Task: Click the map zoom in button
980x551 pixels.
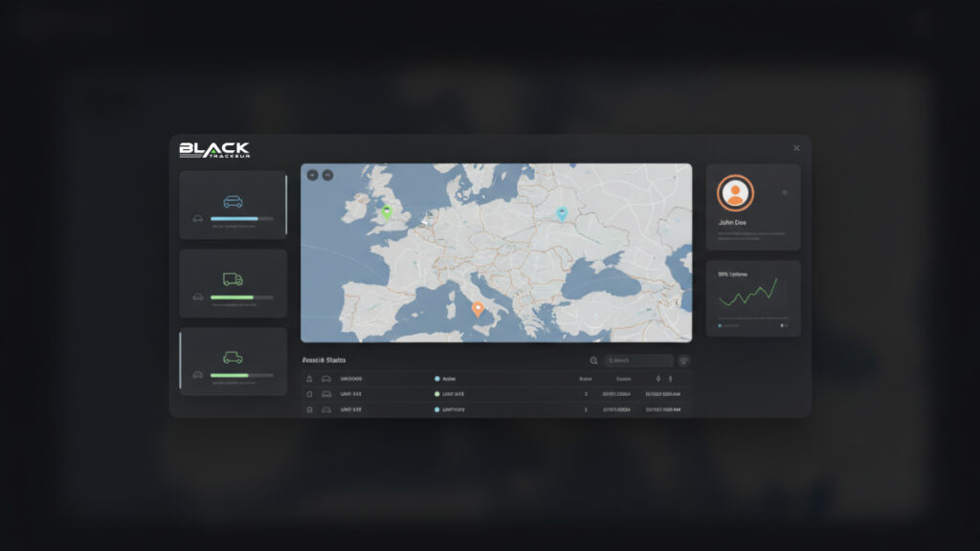Action: tap(313, 175)
